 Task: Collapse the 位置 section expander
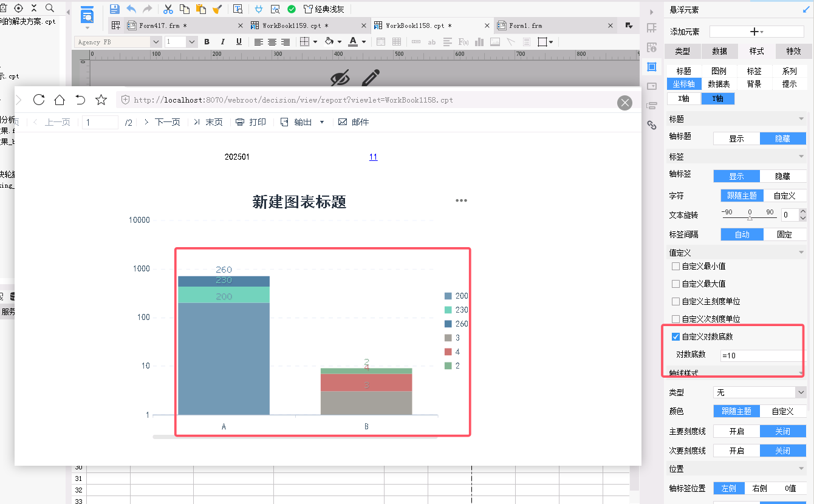point(801,469)
